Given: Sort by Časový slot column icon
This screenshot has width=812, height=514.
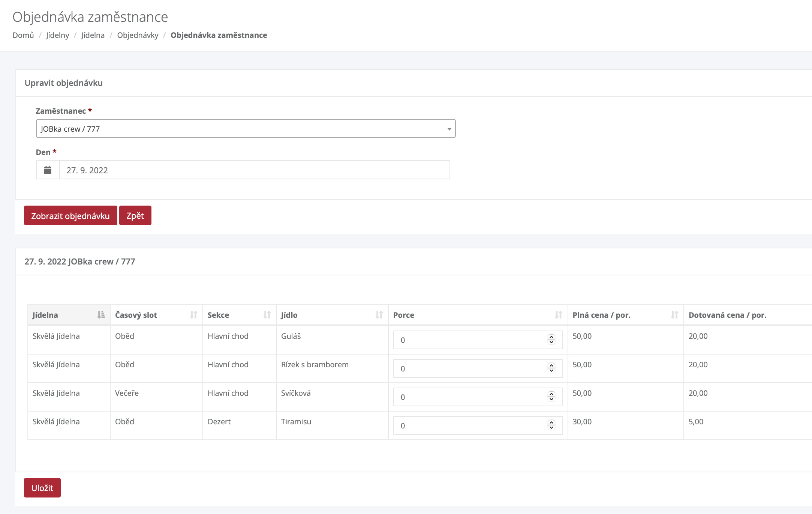Looking at the screenshot, I should [193, 315].
